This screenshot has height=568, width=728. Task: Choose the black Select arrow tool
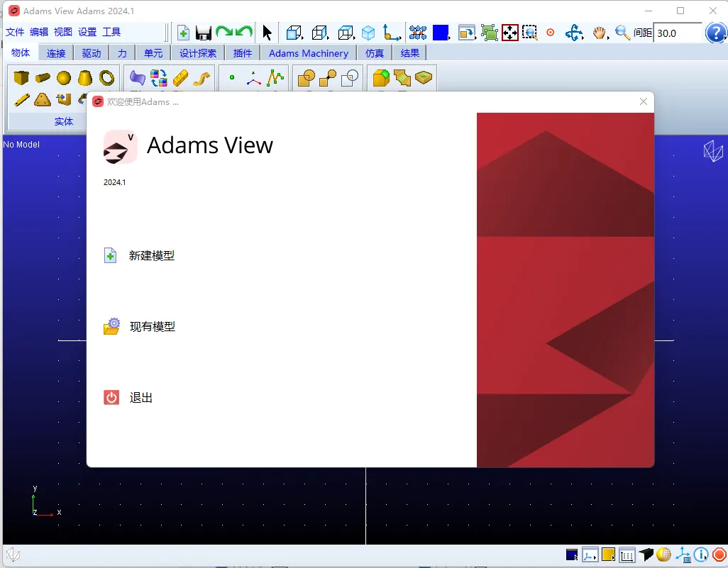point(267,33)
